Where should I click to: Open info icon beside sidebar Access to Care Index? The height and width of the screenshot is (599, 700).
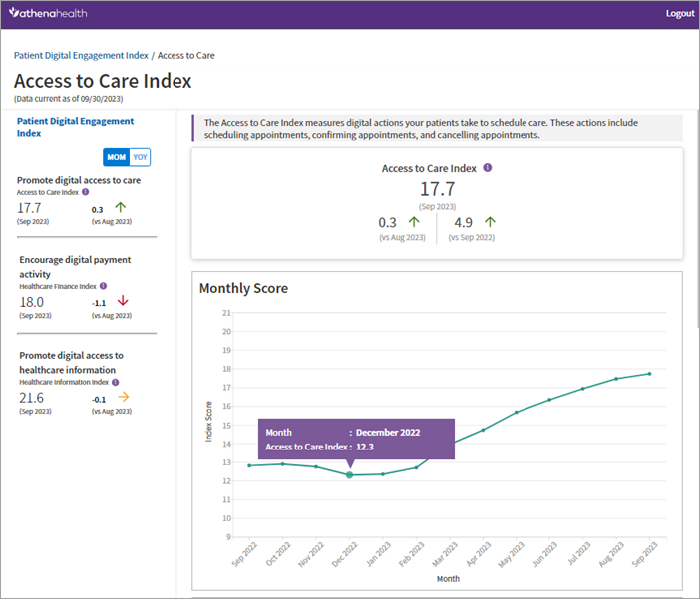86,192
